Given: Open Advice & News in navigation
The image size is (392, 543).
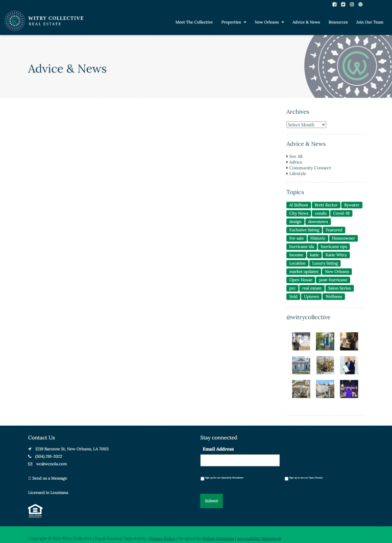Looking at the screenshot, I should coord(306,22).
